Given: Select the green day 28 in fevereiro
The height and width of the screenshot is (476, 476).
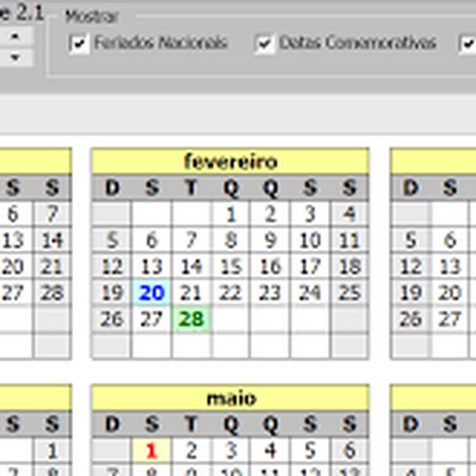Looking at the screenshot, I should click(x=191, y=319).
